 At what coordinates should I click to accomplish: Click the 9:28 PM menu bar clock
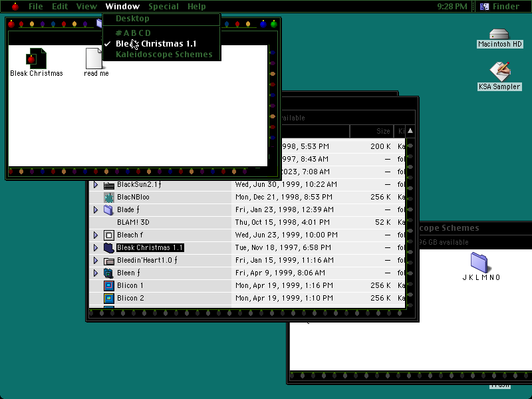tap(452, 7)
